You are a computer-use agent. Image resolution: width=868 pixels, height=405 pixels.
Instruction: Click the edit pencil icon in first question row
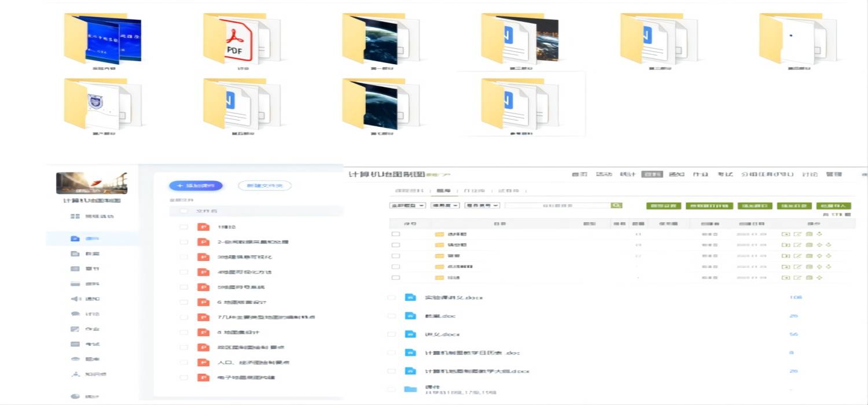tap(797, 234)
